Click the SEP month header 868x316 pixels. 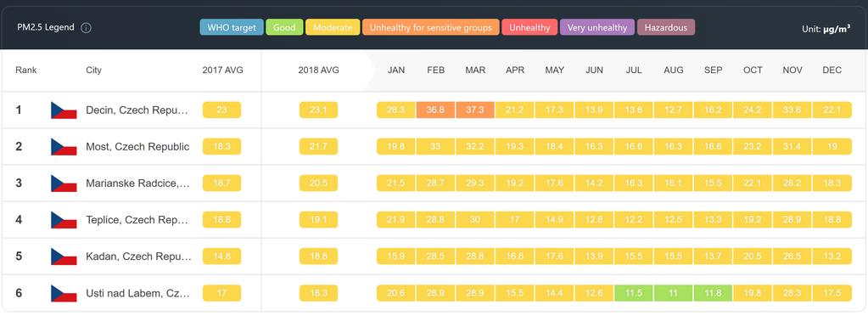tap(713, 71)
